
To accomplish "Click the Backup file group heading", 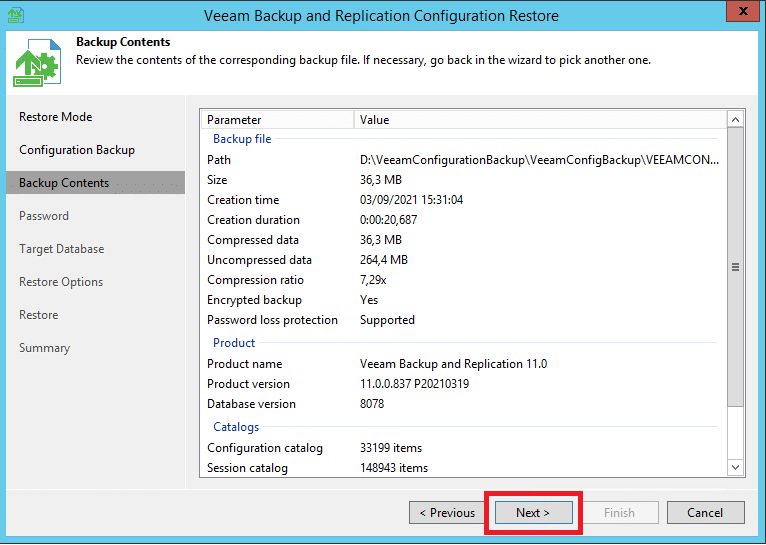I will tap(242, 139).
